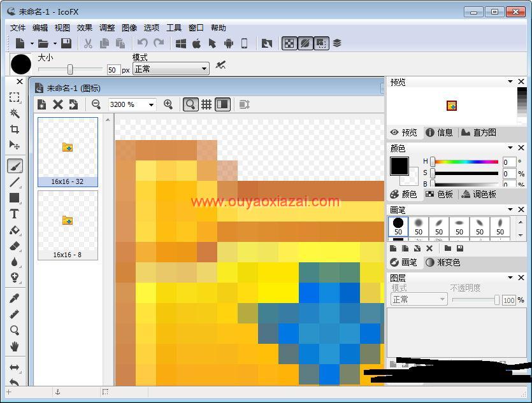
Task: Open the 颜色 panel menu arrow
Action: 510,148
